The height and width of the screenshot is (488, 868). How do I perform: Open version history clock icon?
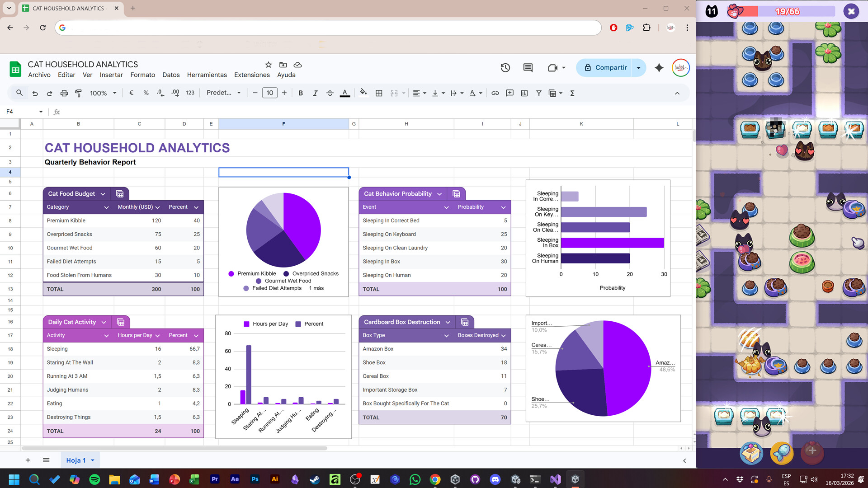(x=505, y=68)
